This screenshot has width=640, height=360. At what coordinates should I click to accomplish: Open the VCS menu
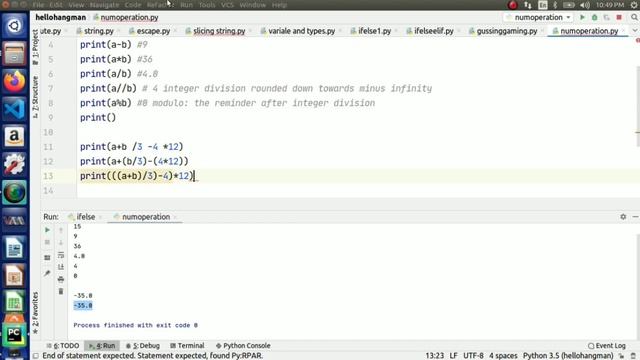227,5
